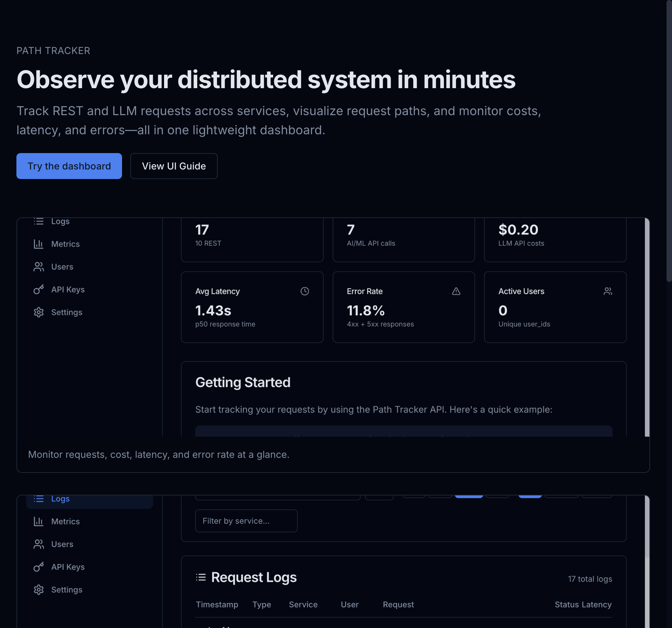Select Users label in upper preview sidebar
The image size is (672, 628).
click(62, 267)
